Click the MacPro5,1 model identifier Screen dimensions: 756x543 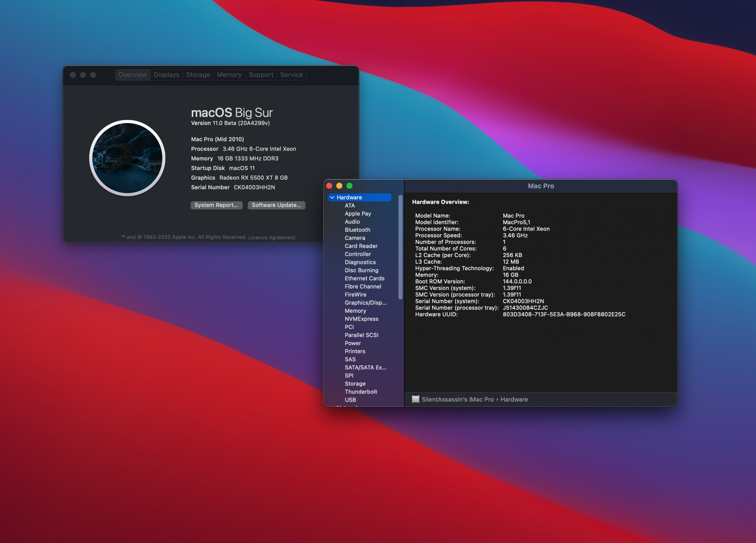coord(516,222)
